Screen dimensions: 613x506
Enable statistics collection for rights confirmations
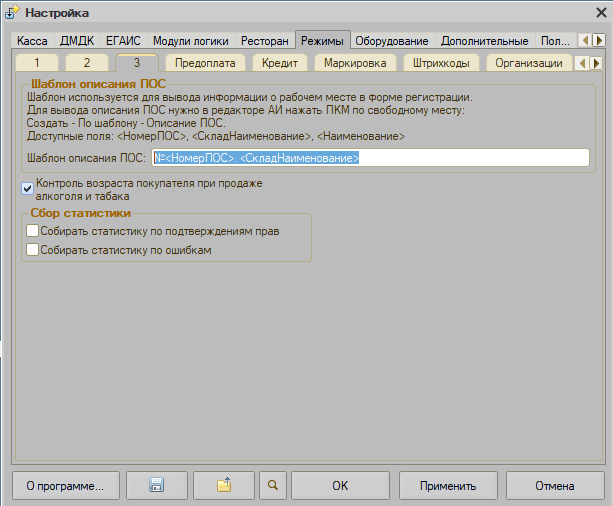(x=33, y=231)
